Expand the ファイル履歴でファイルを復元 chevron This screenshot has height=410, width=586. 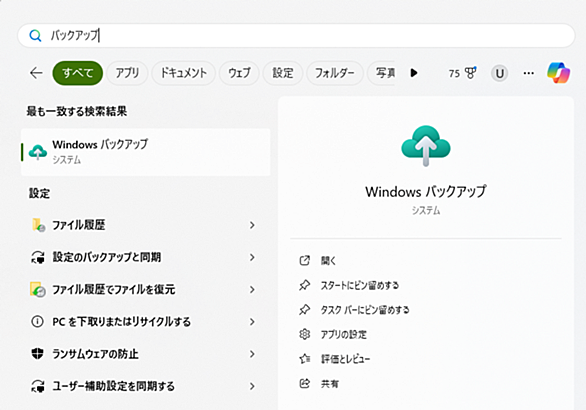[252, 289]
